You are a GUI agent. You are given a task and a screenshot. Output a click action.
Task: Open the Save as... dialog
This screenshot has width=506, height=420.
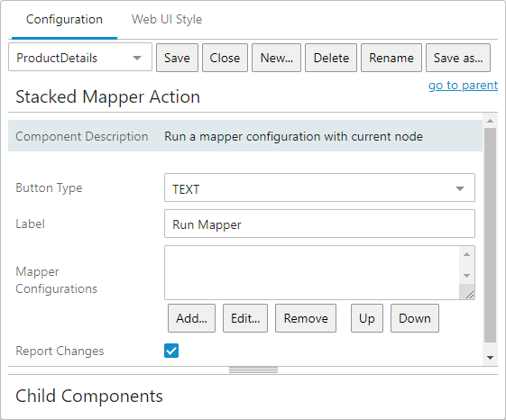click(458, 58)
